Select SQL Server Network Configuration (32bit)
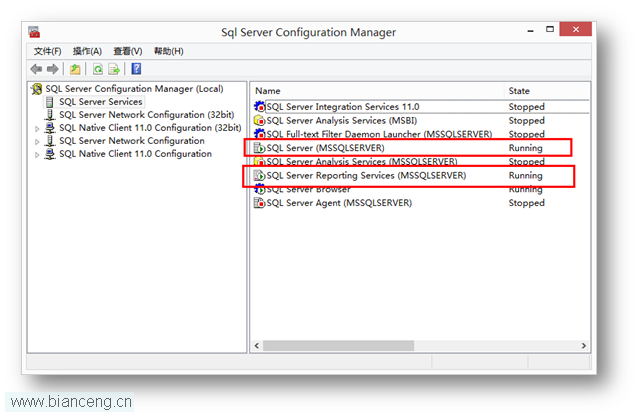Screen dimensions: 639x417 click(x=147, y=115)
